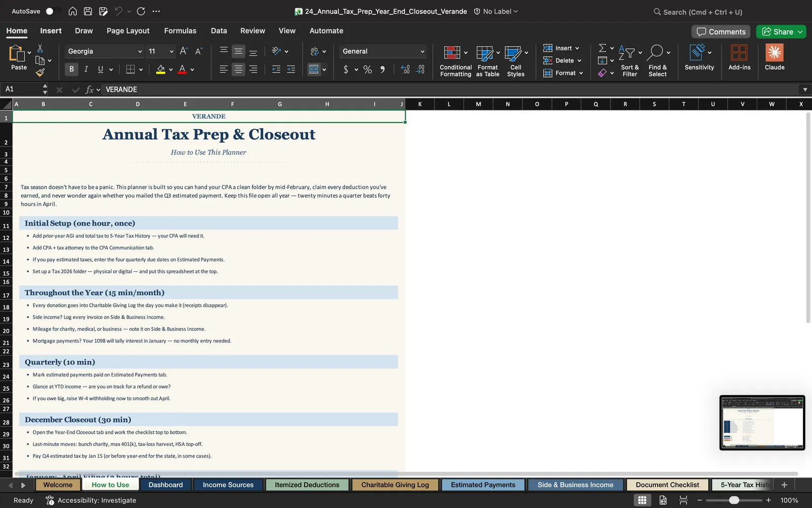812x508 pixels.
Task: Apply the red font color swatch
Action: [182, 69]
